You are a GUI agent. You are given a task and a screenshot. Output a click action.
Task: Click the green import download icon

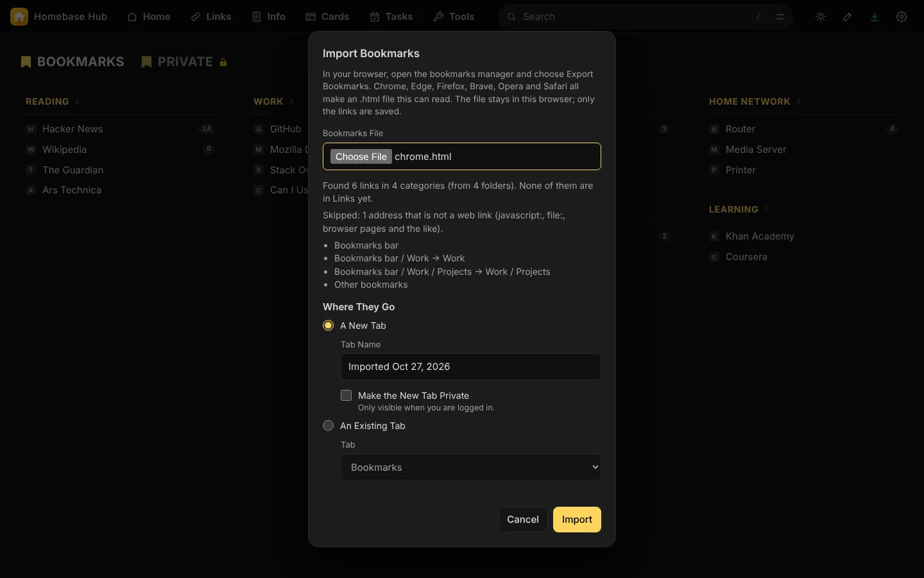(x=875, y=17)
